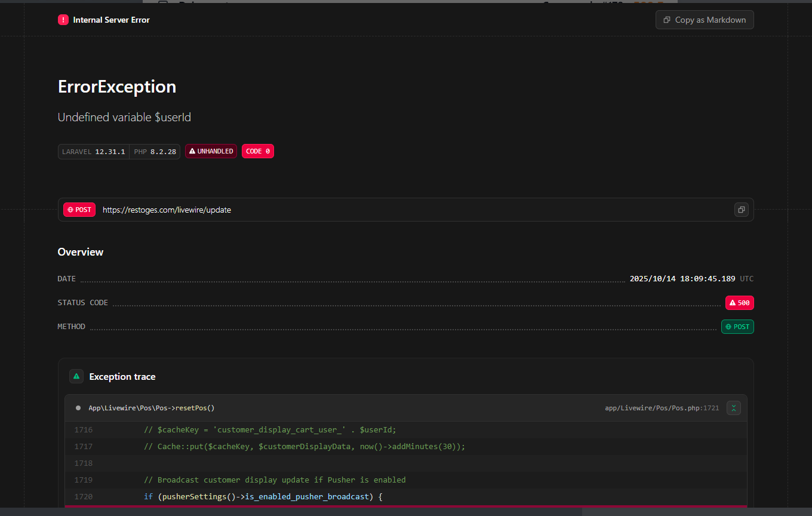Select the https://restoges.com/livewire/update URL text

(167, 210)
